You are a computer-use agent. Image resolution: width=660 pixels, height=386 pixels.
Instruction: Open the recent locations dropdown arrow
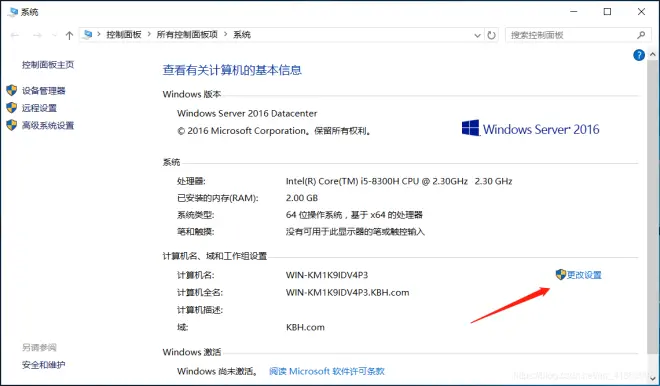point(54,35)
